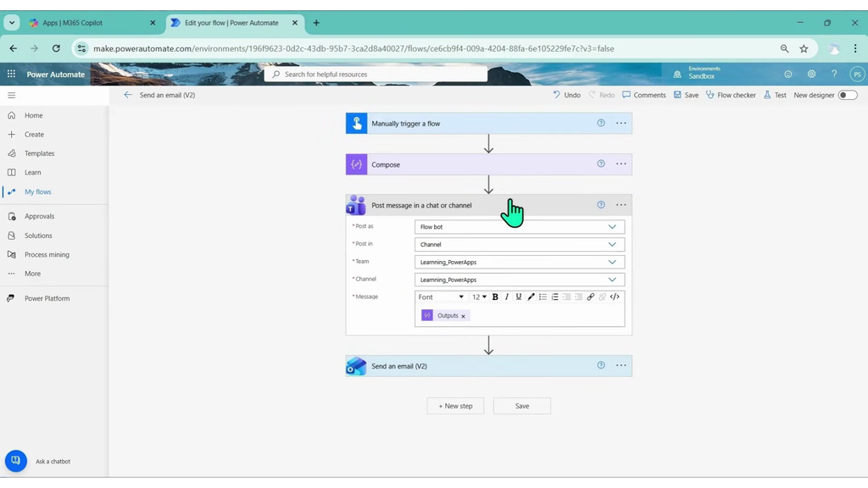The height and width of the screenshot is (488, 868).
Task: Click the Undo toolbar button
Action: [x=567, y=95]
